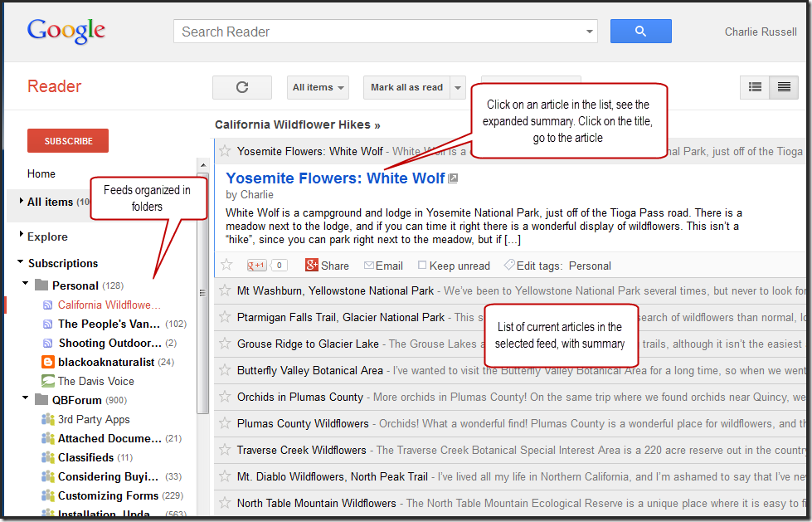Collapse the QBForum folder triangle
This screenshot has width=812, height=522.
pos(25,398)
